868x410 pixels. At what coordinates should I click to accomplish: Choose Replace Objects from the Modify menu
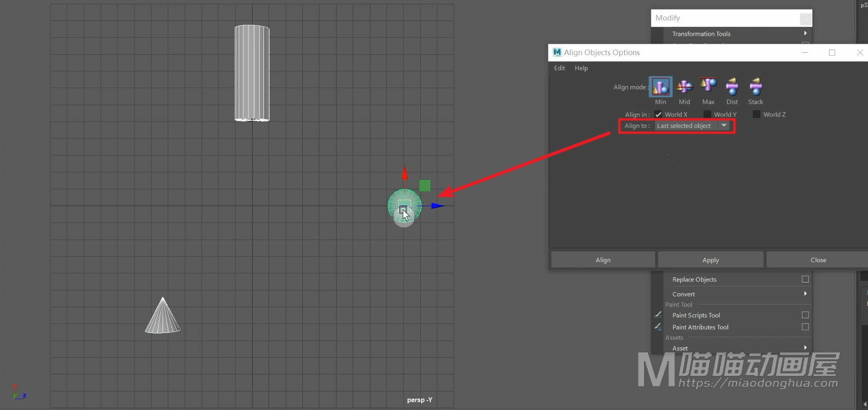[694, 279]
